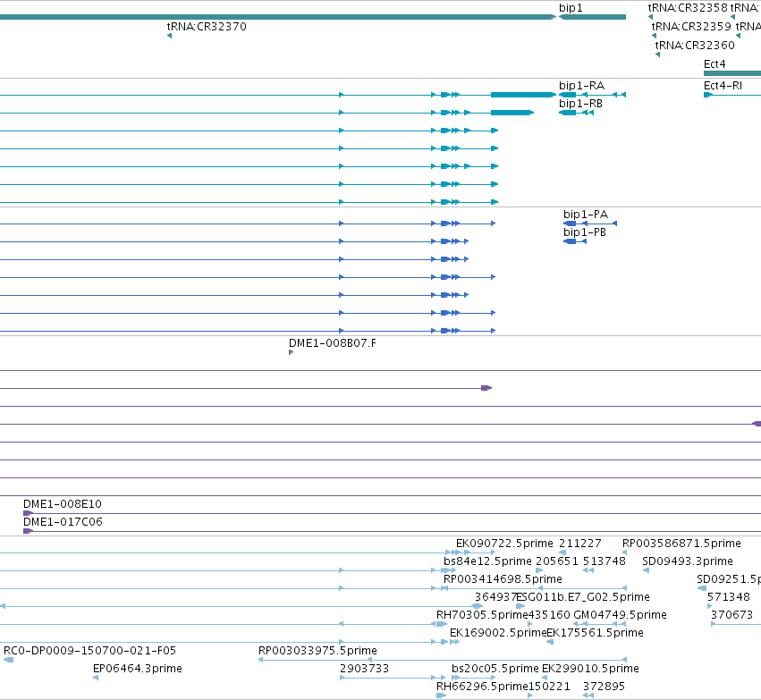Select the RP003586871.5prime label
Viewport: 761px width, 700px height.
[681, 543]
